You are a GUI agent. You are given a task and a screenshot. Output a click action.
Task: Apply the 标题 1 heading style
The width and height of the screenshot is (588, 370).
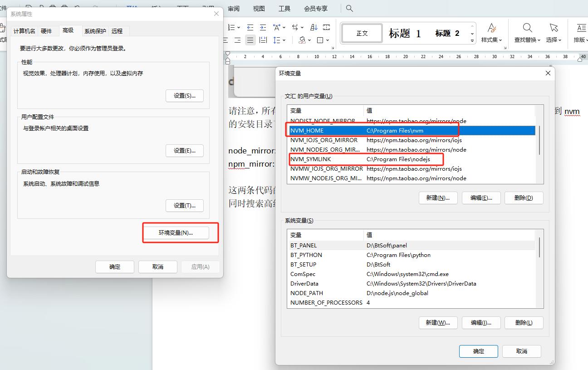405,33
